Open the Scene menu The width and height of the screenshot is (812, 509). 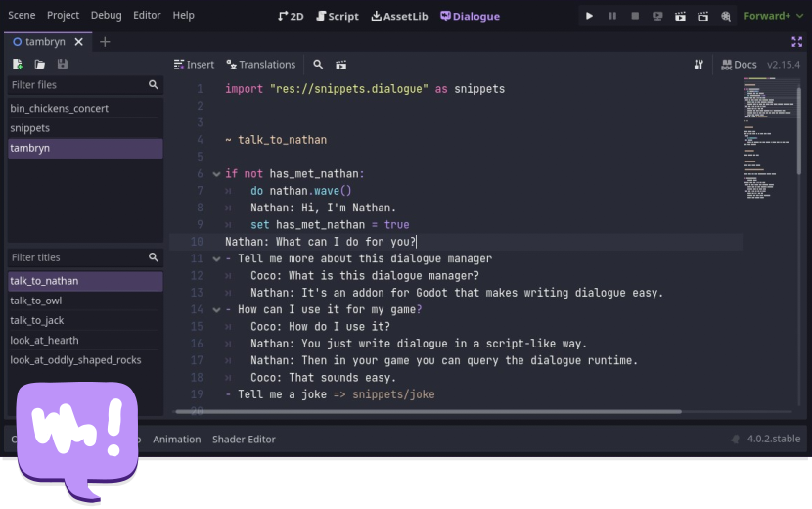(x=22, y=15)
